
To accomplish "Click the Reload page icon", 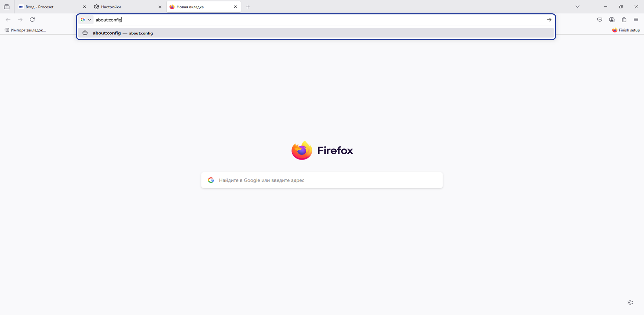I will 32,20.
